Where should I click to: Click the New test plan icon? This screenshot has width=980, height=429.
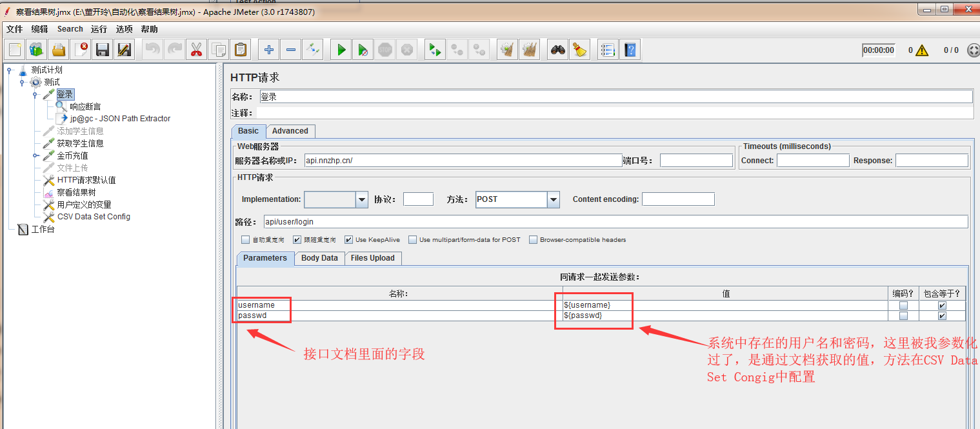(x=15, y=50)
